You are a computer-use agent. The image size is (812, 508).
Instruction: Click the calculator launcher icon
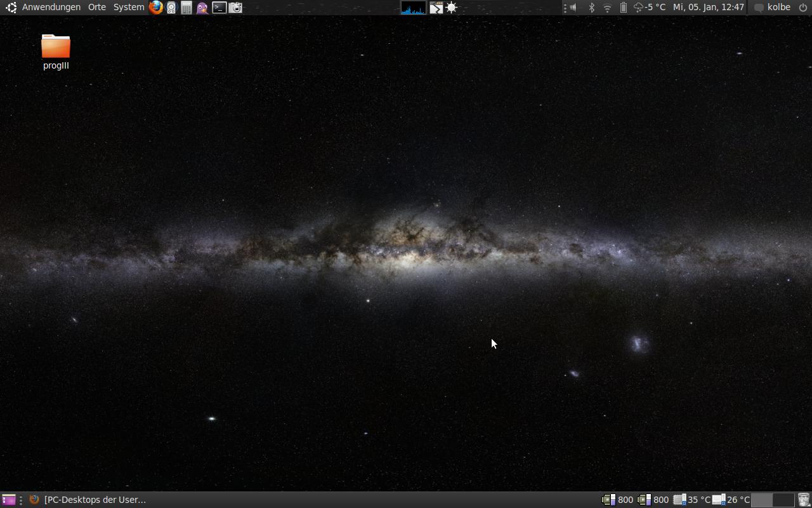point(187,8)
